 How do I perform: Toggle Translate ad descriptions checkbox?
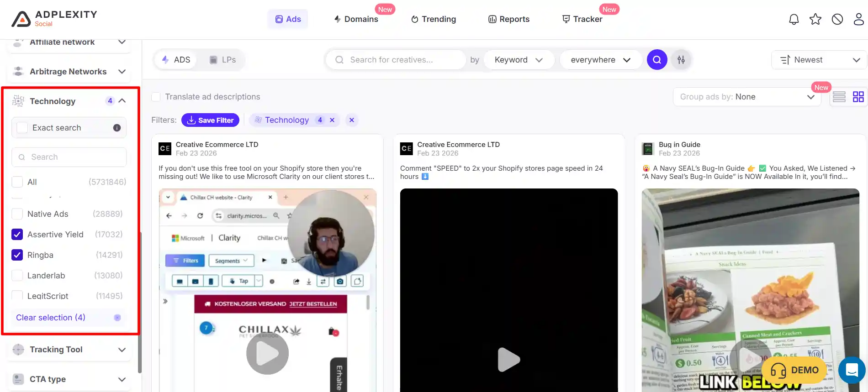point(156,97)
